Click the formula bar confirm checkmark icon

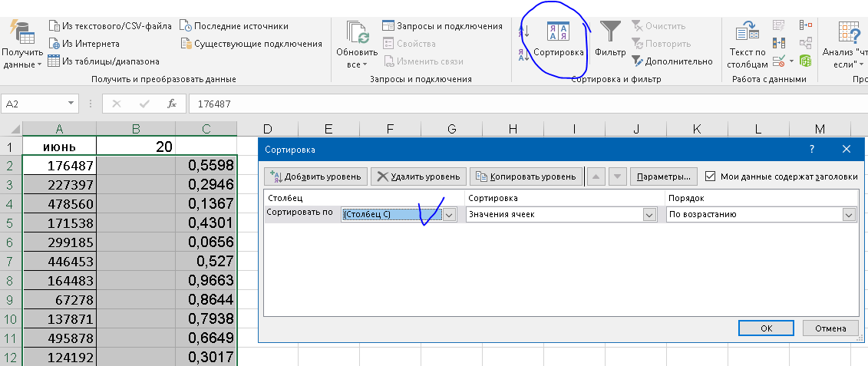(x=144, y=104)
